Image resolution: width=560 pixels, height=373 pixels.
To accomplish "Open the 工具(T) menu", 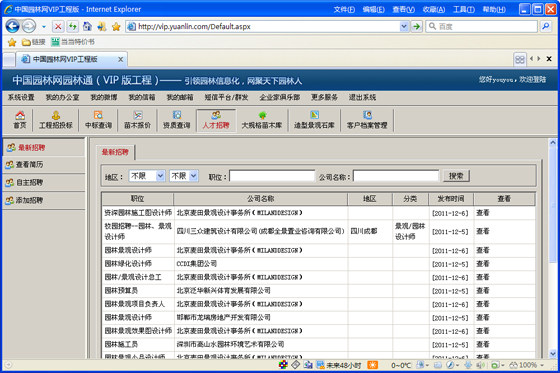I will pyautogui.click(x=464, y=9).
